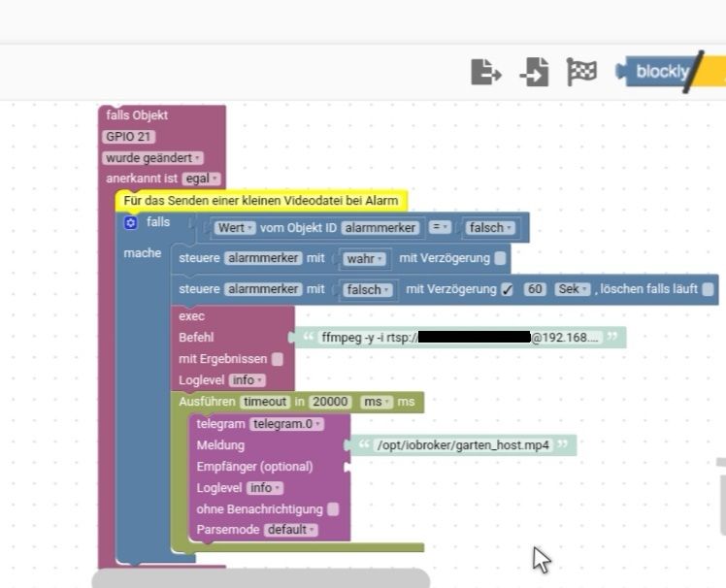
Task: Open the 'Wert' attribute dropdown
Action: pyautogui.click(x=235, y=228)
